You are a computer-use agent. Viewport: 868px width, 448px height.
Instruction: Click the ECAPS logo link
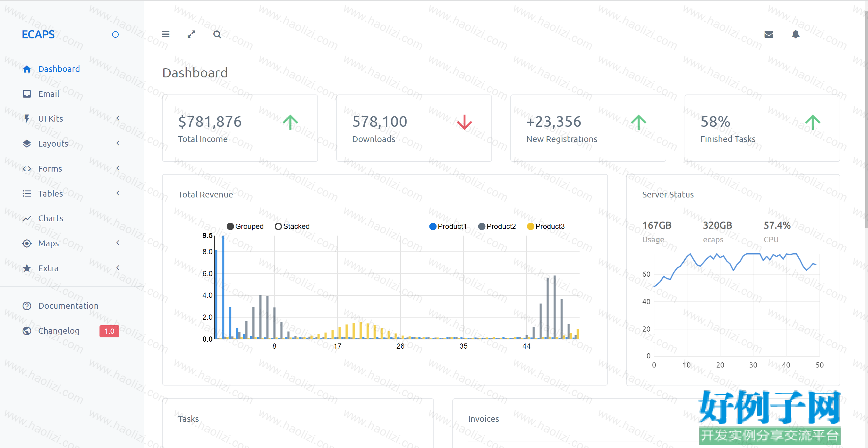pos(38,34)
